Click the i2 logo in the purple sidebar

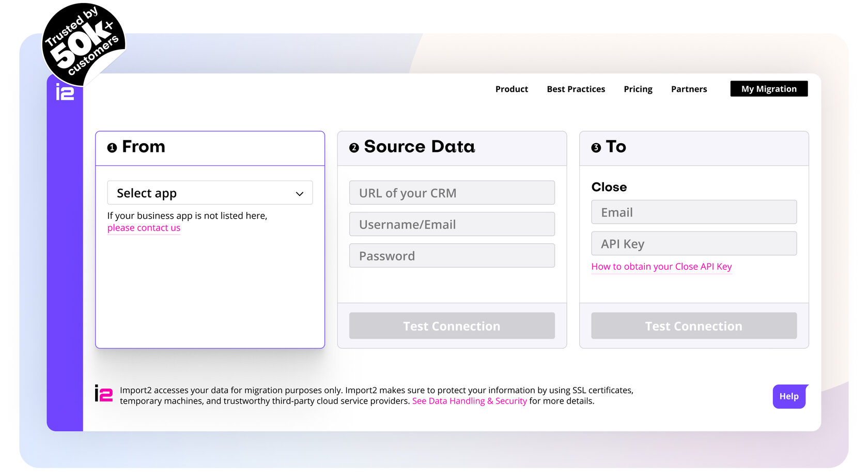65,91
